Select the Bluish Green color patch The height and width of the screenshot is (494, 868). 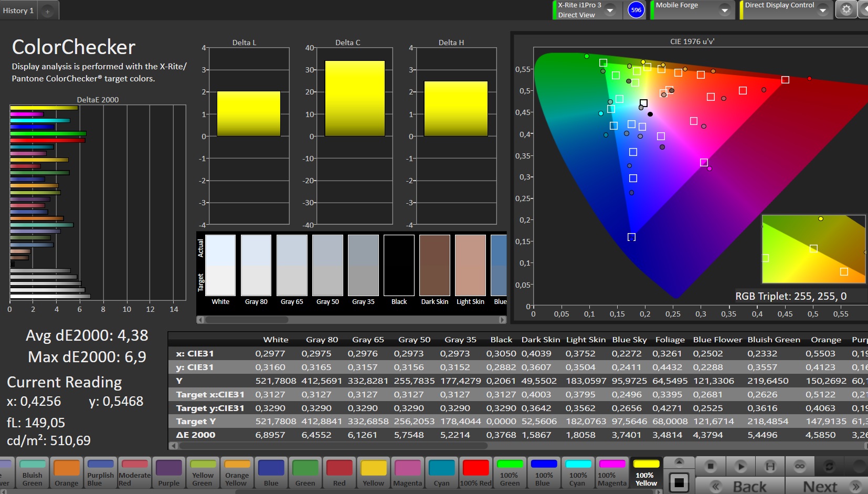(x=33, y=472)
